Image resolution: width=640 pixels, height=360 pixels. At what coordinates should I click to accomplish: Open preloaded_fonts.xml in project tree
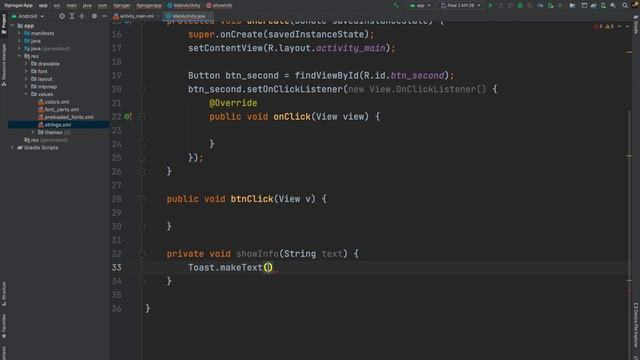pyautogui.click(x=66, y=117)
